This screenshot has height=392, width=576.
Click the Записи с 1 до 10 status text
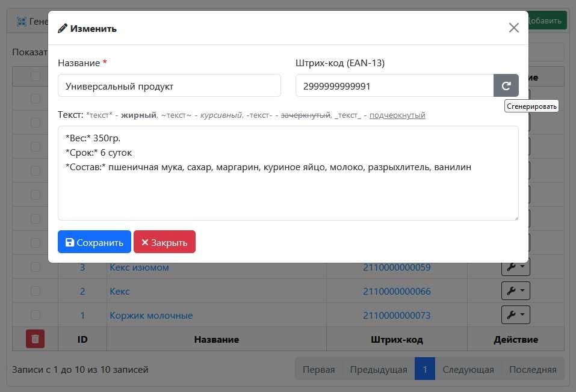pos(80,369)
